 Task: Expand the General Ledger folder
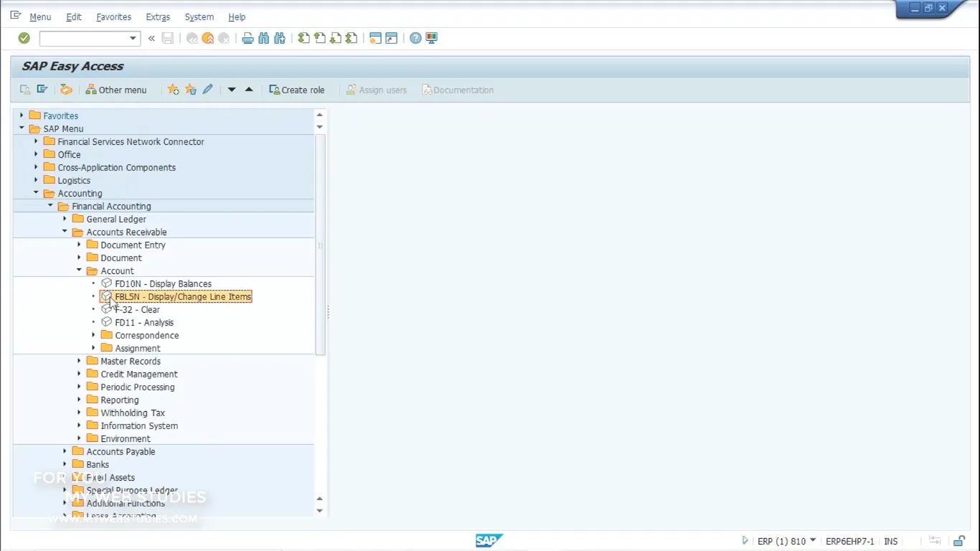[x=65, y=219]
